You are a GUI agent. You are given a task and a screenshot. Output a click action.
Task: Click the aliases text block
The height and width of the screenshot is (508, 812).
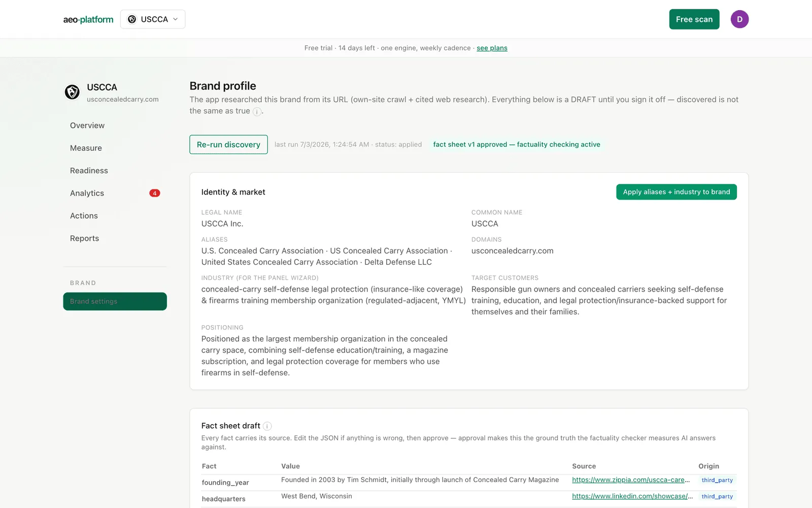click(327, 257)
